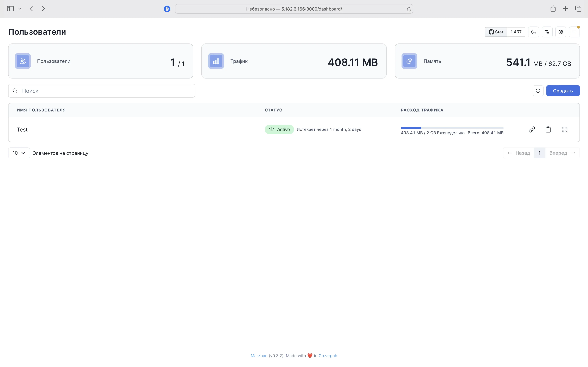Click the Трафик traffic panel icon
The image size is (588, 367).
(x=216, y=61)
